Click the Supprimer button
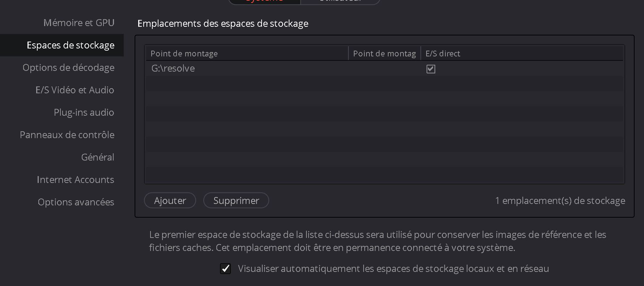The image size is (644, 286). click(x=236, y=200)
